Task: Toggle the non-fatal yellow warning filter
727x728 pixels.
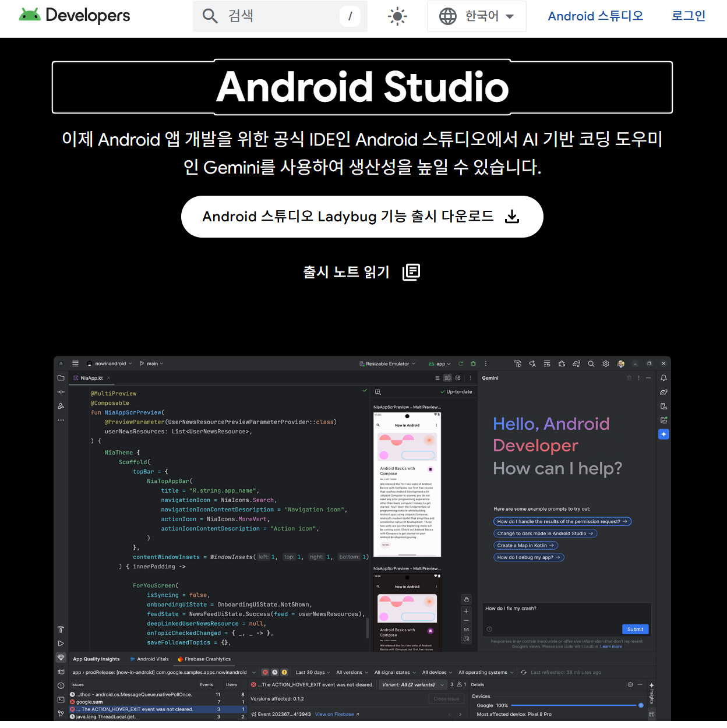Action: point(285,672)
